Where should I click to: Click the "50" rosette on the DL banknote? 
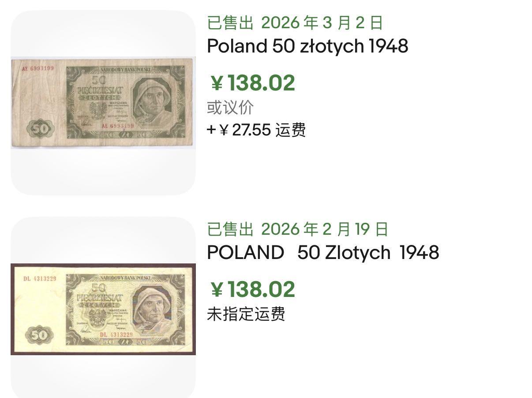pyautogui.click(x=40, y=336)
